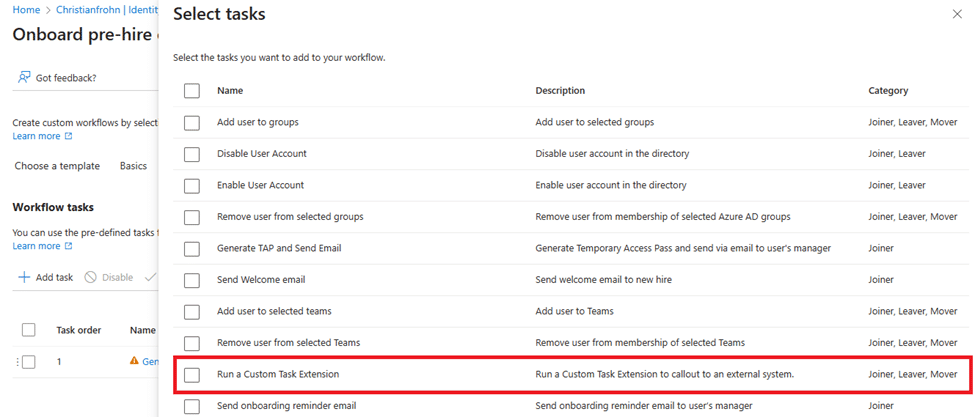This screenshot has width=975, height=417.
Task: Click the external link icon beside the top Learn more
Action: pyautogui.click(x=68, y=136)
